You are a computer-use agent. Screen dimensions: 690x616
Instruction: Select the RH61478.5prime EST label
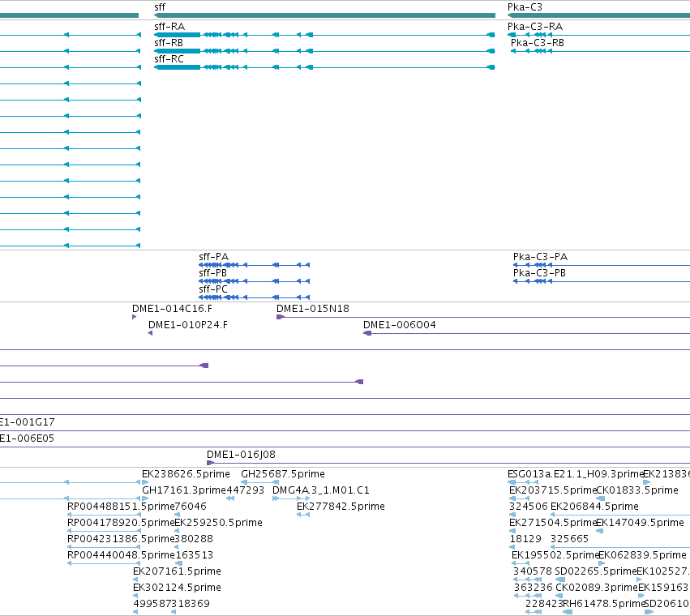603,604
